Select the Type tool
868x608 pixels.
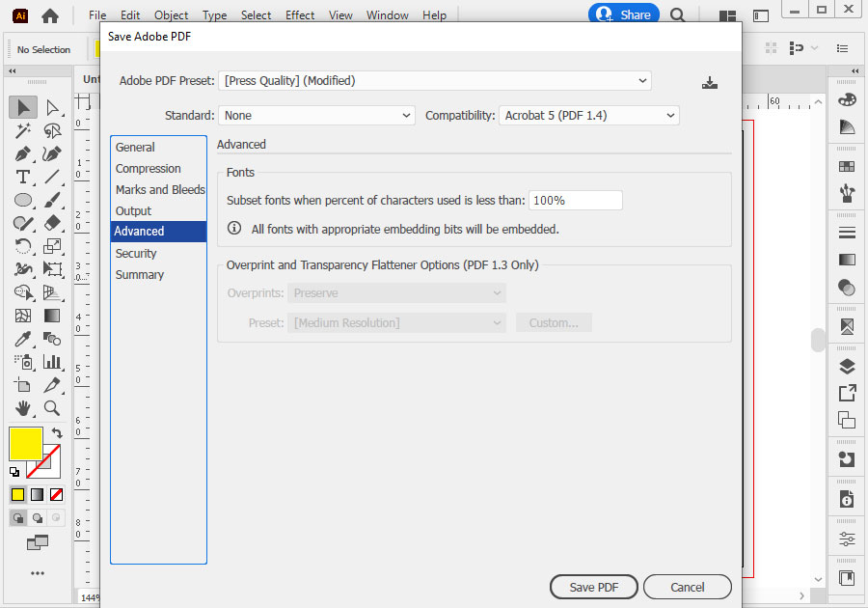click(x=23, y=177)
